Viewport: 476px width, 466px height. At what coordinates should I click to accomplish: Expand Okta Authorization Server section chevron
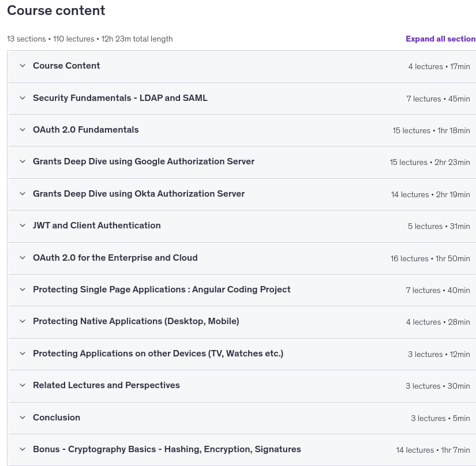23,194
